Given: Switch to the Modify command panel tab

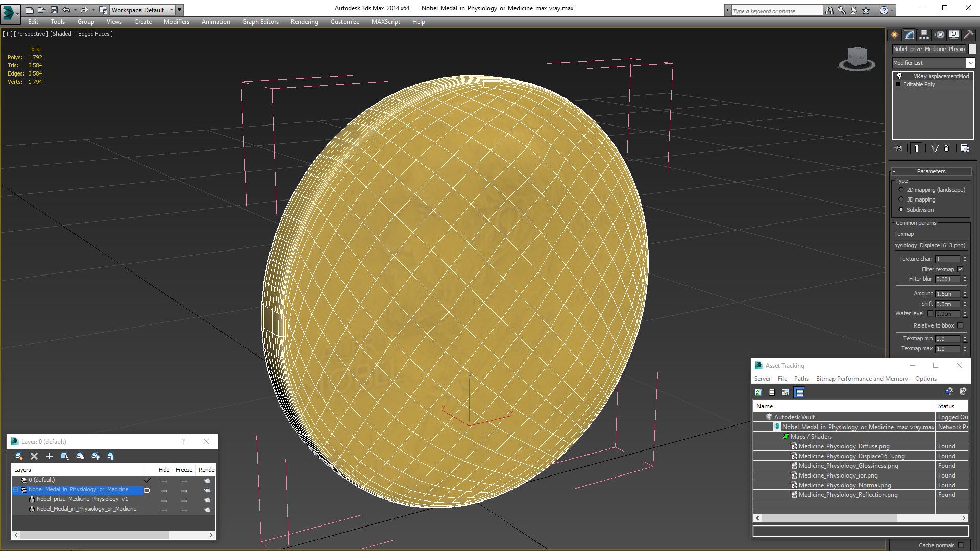Looking at the screenshot, I should click(910, 35).
